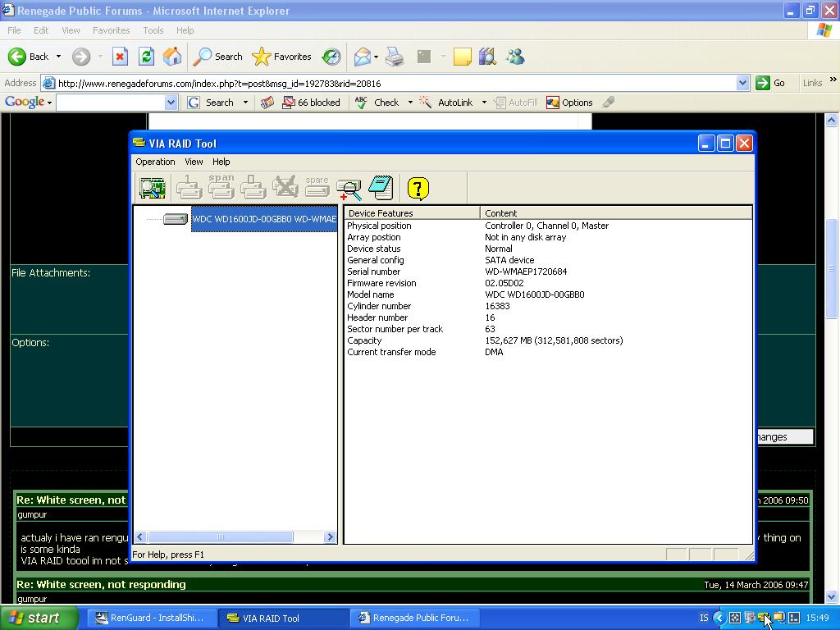
Task: Open the Google search box dropdown
Action: (171, 103)
